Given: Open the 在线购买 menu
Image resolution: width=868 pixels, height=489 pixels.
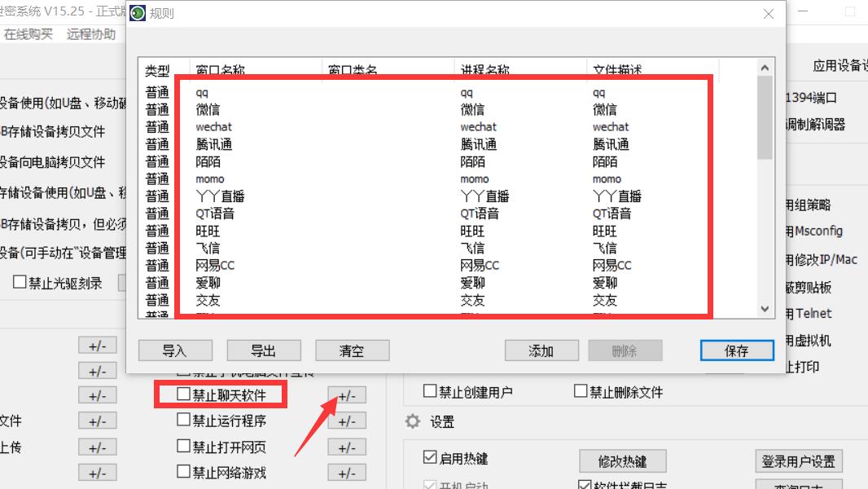Looking at the screenshot, I should (x=28, y=34).
